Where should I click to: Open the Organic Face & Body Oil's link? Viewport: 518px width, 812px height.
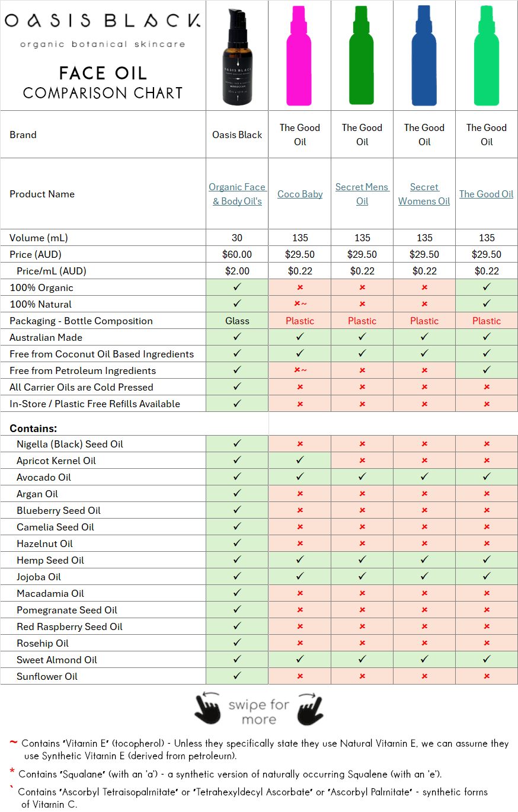pyautogui.click(x=236, y=194)
